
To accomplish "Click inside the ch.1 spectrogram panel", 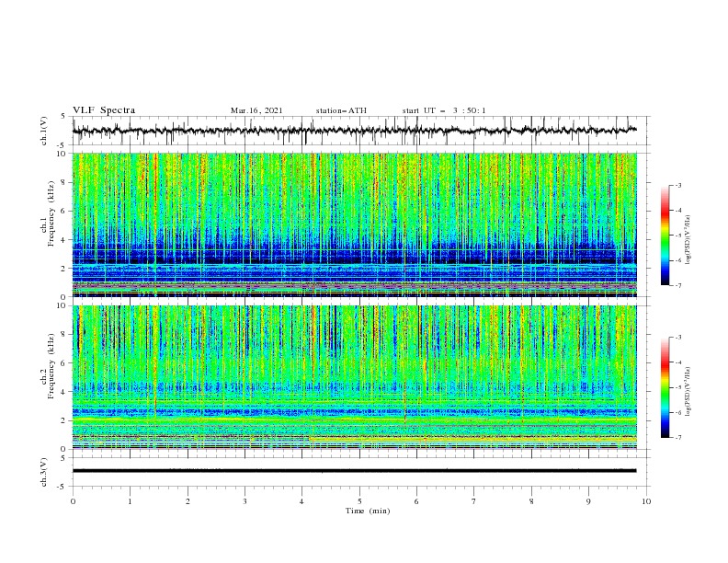I will tap(355, 224).
